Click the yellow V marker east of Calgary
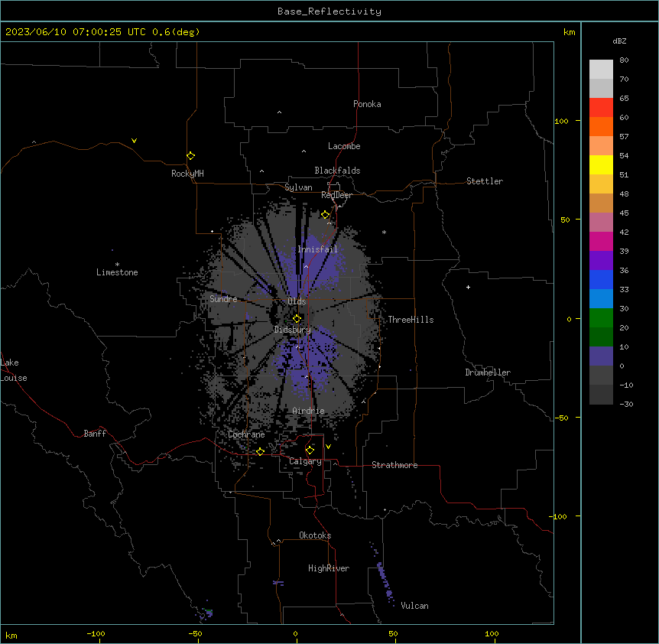 (x=328, y=447)
